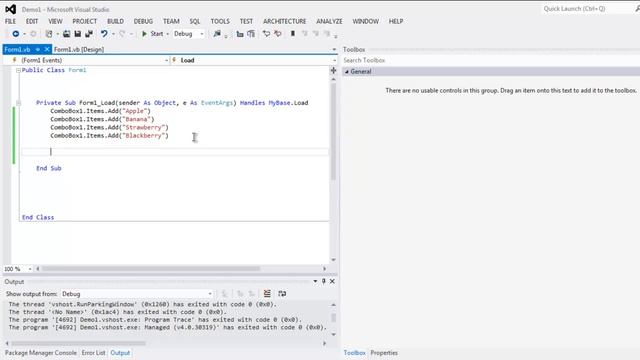This screenshot has height=360, width=640.
Task: Start debugging with the Start button
Action: click(152, 34)
